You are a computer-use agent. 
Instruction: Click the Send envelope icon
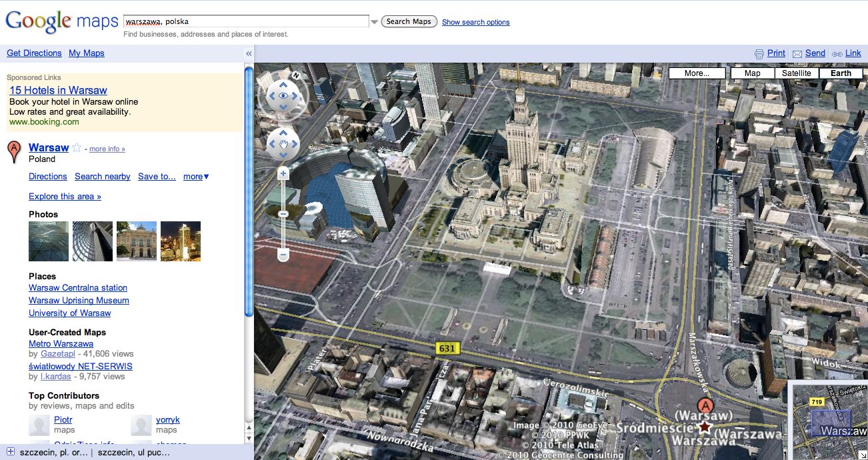(798, 53)
